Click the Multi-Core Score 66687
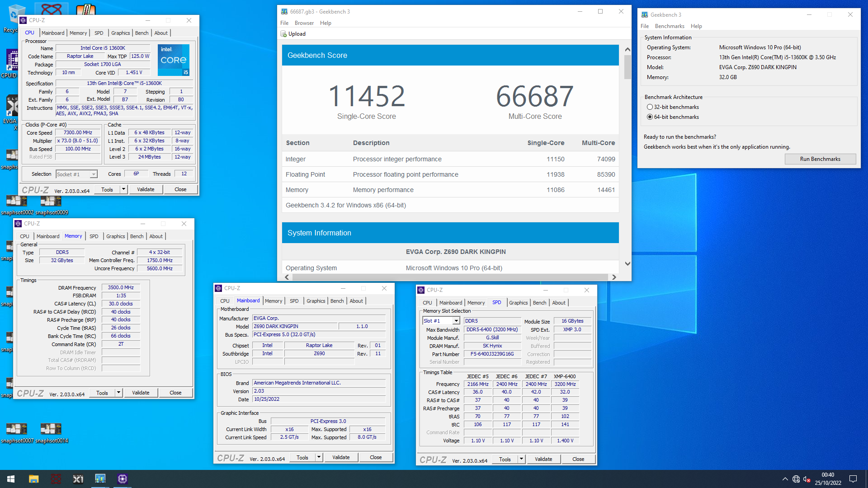This screenshot has width=868, height=488. pos(535,97)
